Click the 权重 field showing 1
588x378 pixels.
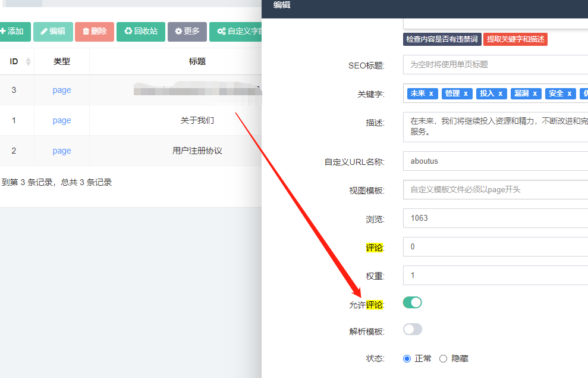495,275
